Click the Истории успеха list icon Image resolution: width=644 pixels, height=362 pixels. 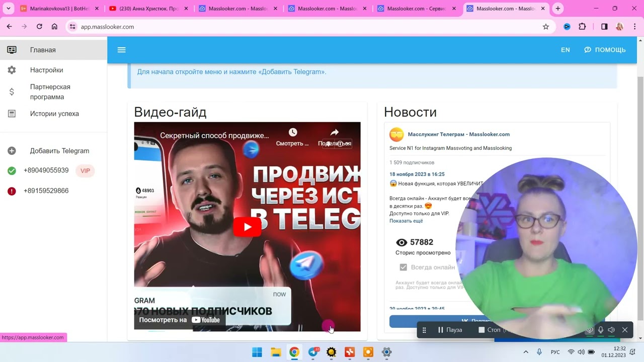coord(12,114)
